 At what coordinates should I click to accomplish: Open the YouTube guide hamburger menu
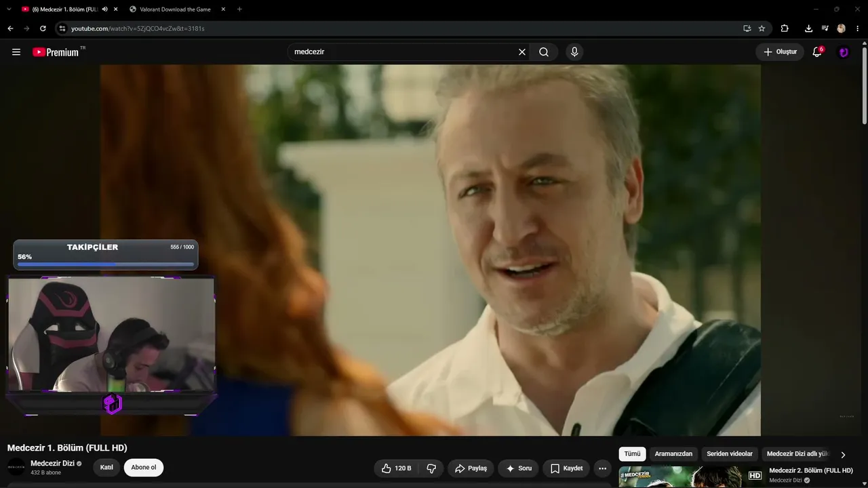pos(16,52)
